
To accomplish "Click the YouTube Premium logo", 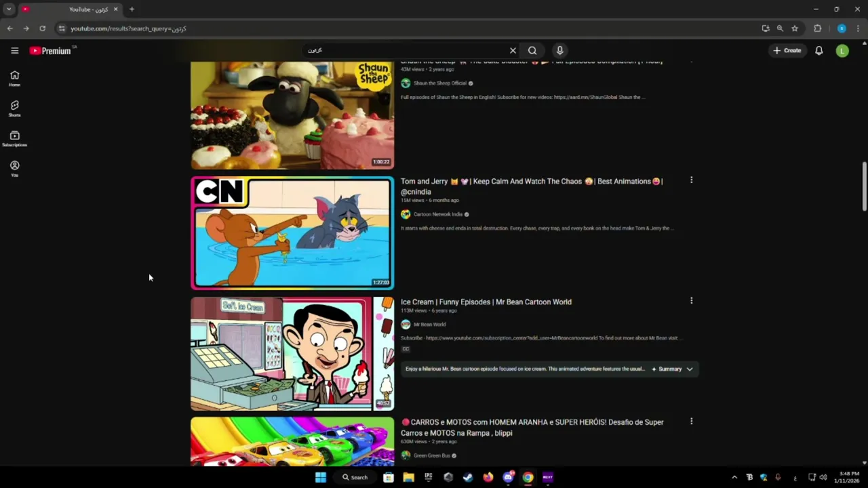I will click(x=50, y=50).
